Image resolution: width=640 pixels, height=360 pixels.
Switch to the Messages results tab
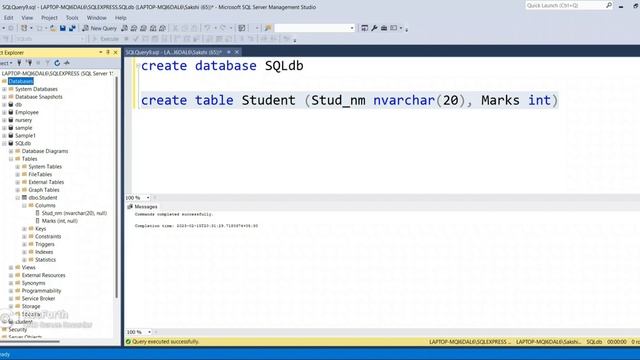(142, 207)
